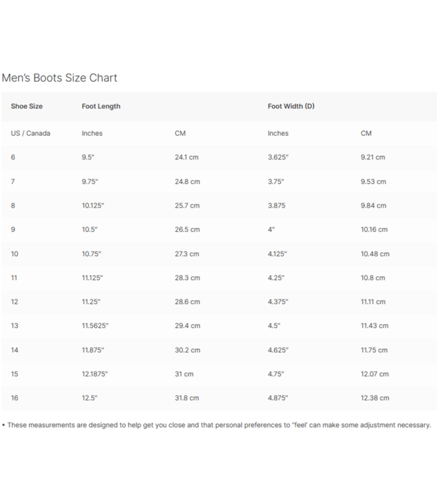This screenshot has width=437, height=504.
Task: Click CM subheader under Foot Width
Action: [366, 133]
